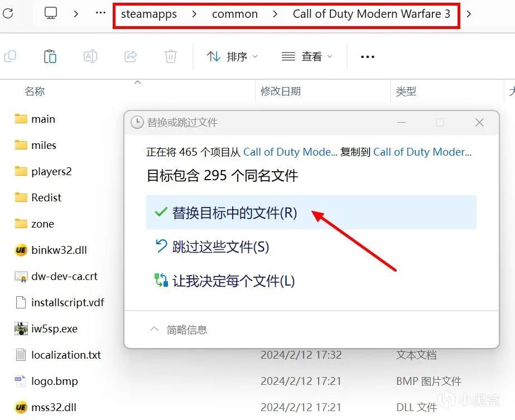Open toolbar more options ellipsis
Viewport: 515px width, 420px height.
point(368,57)
